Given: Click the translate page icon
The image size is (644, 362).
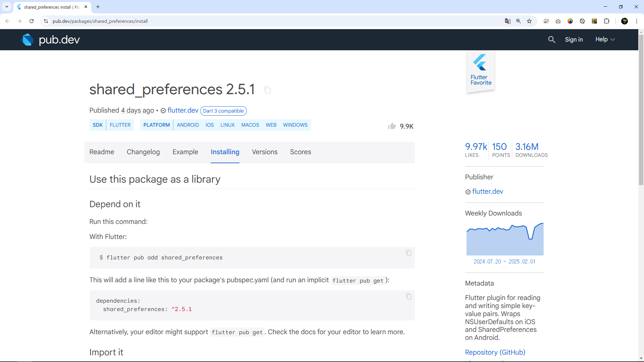Looking at the screenshot, I should (x=508, y=21).
